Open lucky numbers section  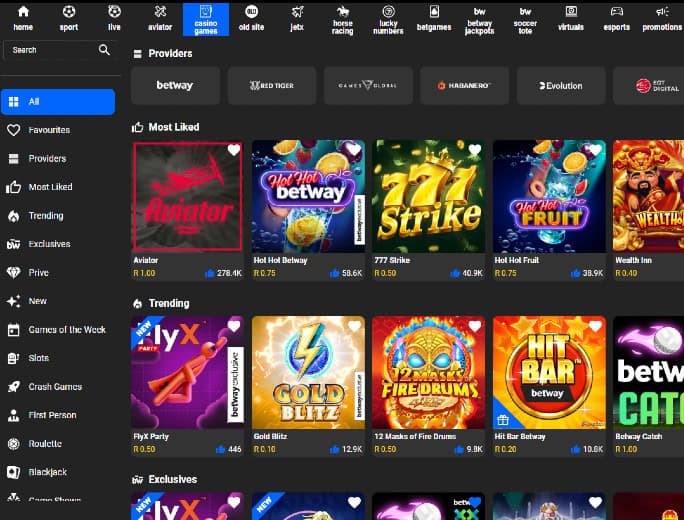click(x=388, y=20)
